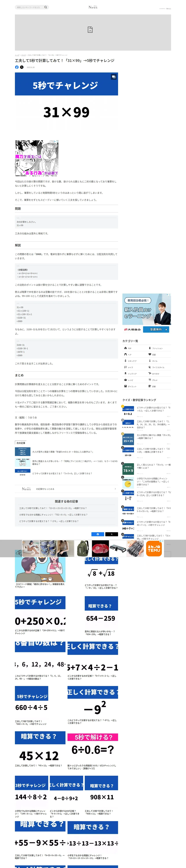Image resolution: width=186 pixels, height=868 pixels.
Task: Open the 恋愛 heart category icon
Action: pyautogui.click(x=150, y=354)
